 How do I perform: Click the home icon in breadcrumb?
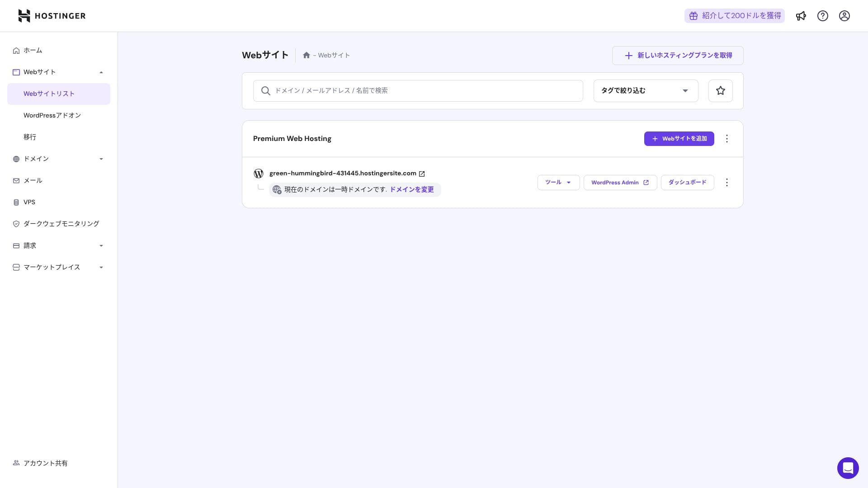pos(307,55)
